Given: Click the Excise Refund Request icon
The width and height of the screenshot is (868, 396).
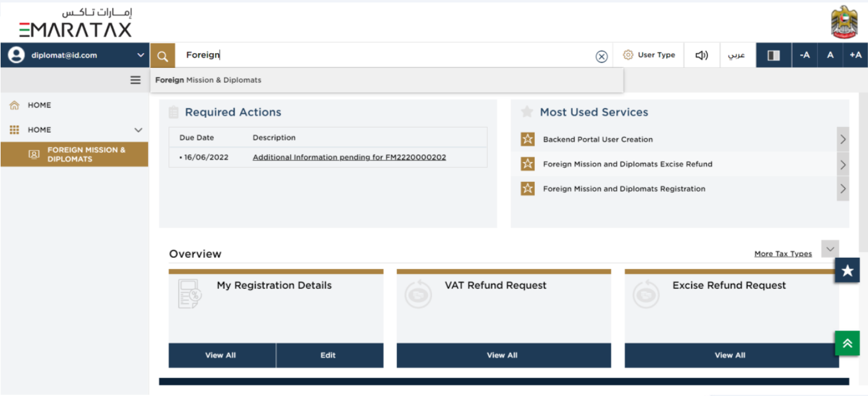Looking at the screenshot, I should pyautogui.click(x=646, y=294).
